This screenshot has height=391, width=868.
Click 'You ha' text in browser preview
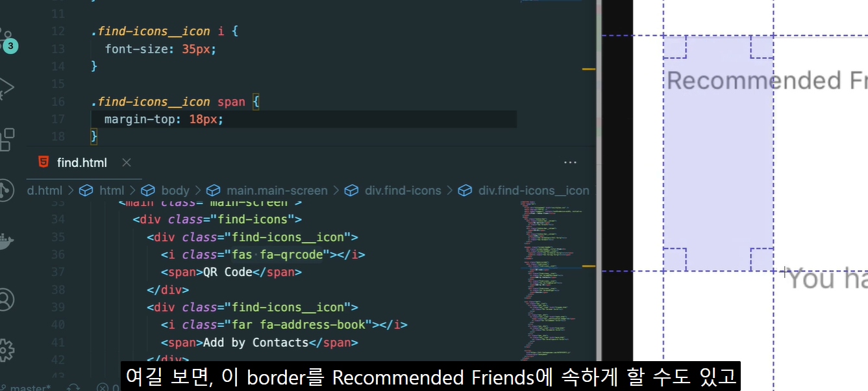coord(827,279)
